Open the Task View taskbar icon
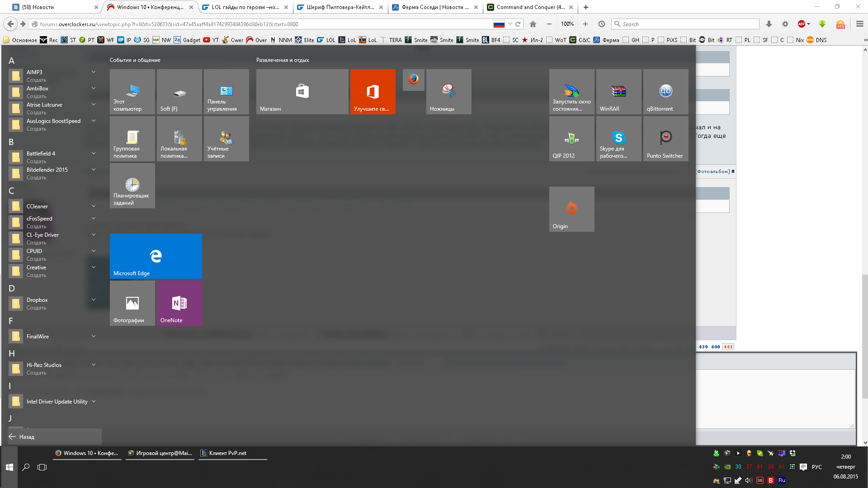 42,467
